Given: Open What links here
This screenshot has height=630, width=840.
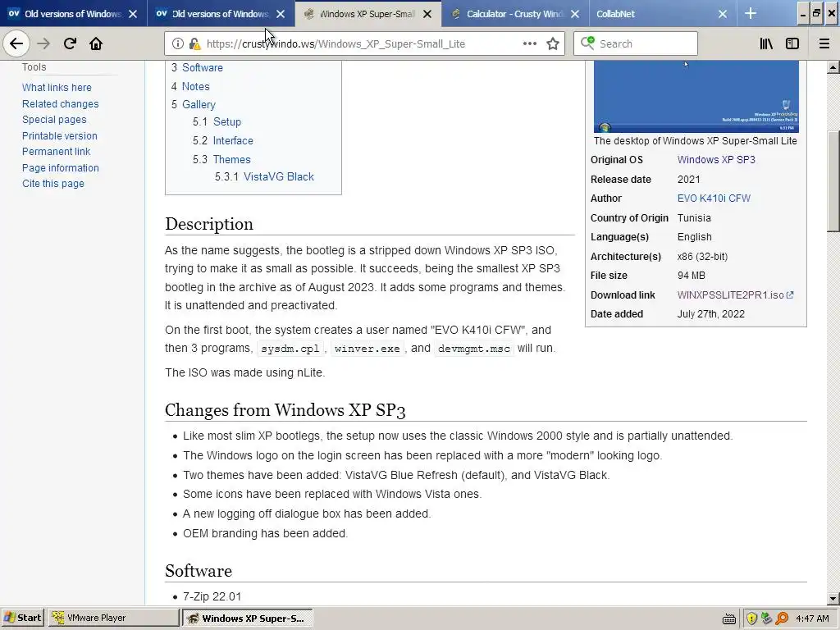Looking at the screenshot, I should 57,87.
